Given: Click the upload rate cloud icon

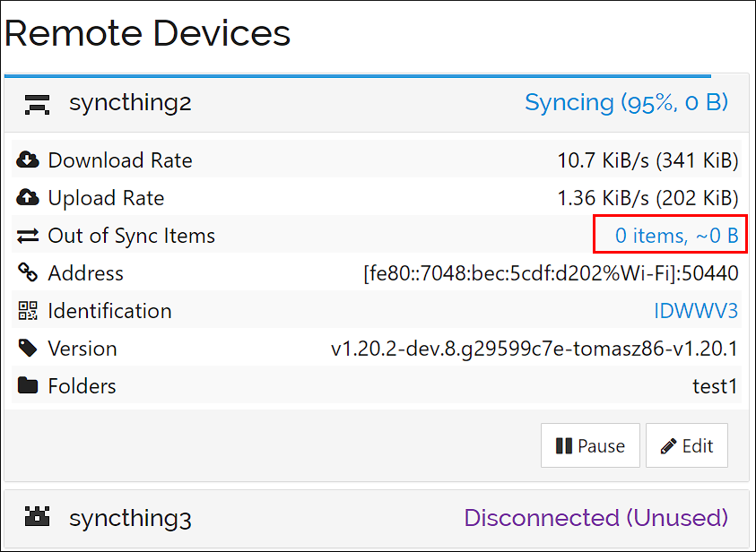Looking at the screenshot, I should [x=25, y=197].
